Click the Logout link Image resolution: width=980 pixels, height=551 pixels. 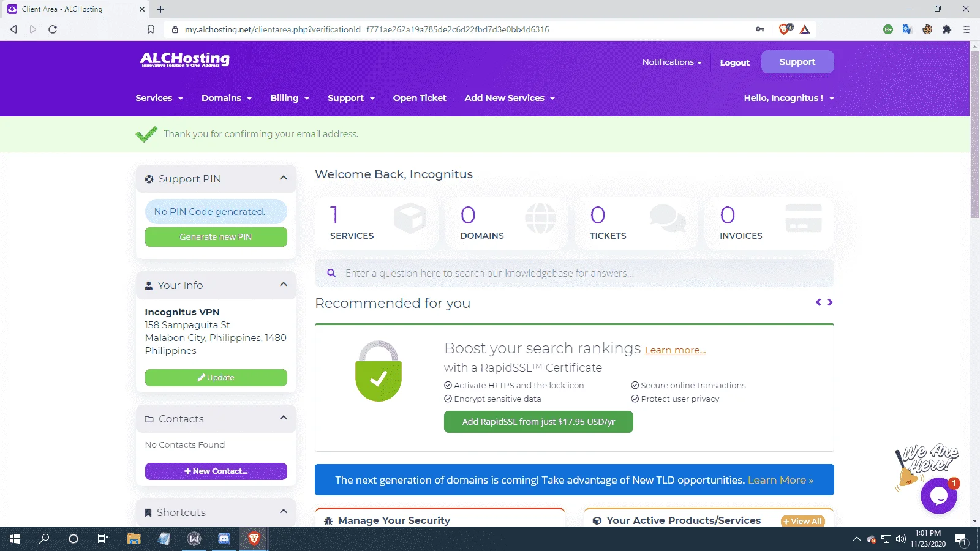pyautogui.click(x=734, y=62)
